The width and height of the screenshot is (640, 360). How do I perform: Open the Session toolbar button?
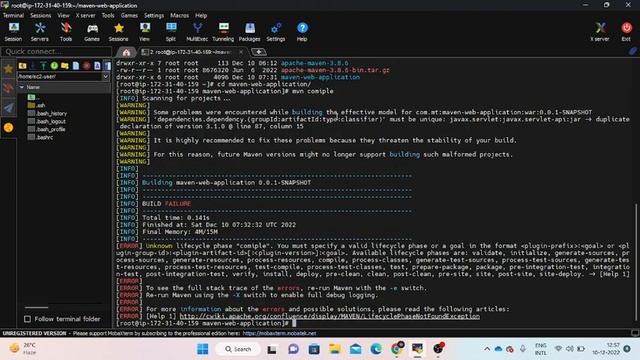tap(13, 32)
